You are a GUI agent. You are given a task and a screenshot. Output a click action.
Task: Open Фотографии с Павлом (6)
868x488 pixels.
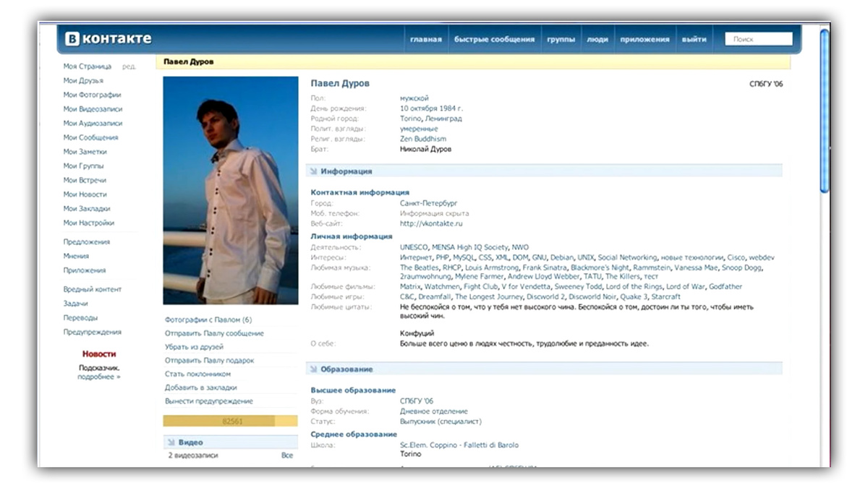coord(208,320)
